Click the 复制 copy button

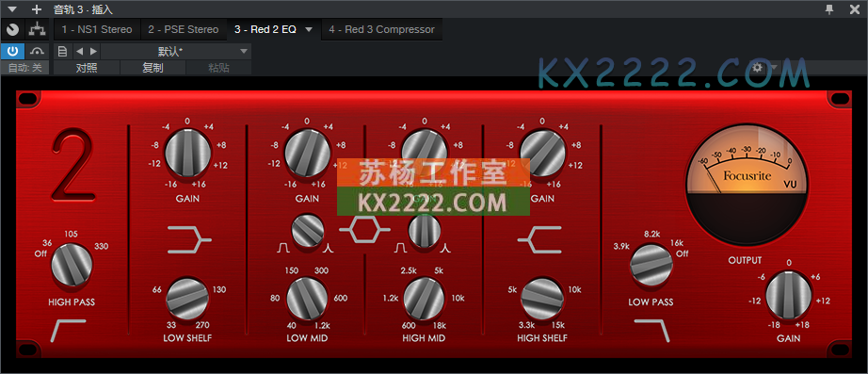click(153, 68)
